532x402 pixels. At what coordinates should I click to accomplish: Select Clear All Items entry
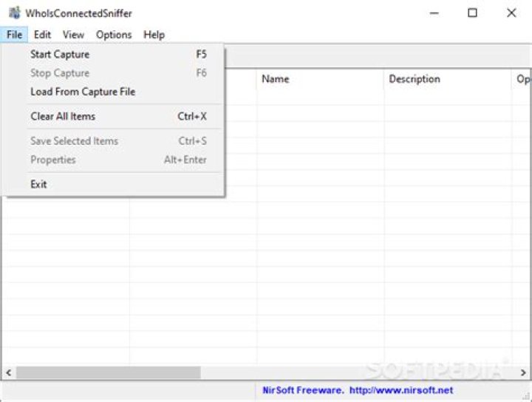63,116
